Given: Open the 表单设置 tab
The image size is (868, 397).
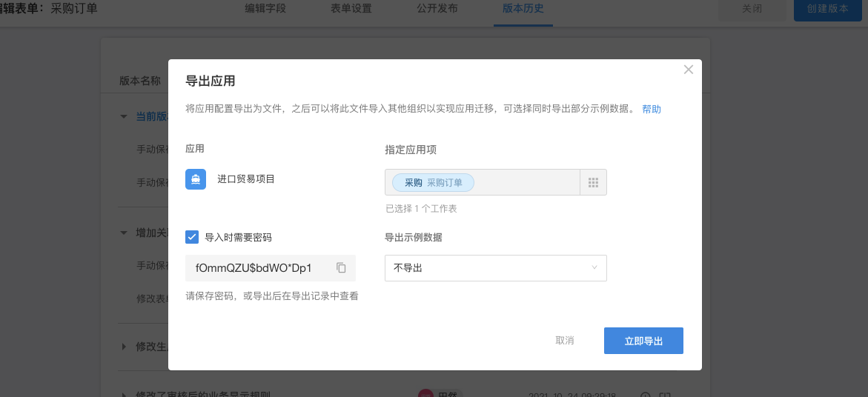Looking at the screenshot, I should click(351, 9).
